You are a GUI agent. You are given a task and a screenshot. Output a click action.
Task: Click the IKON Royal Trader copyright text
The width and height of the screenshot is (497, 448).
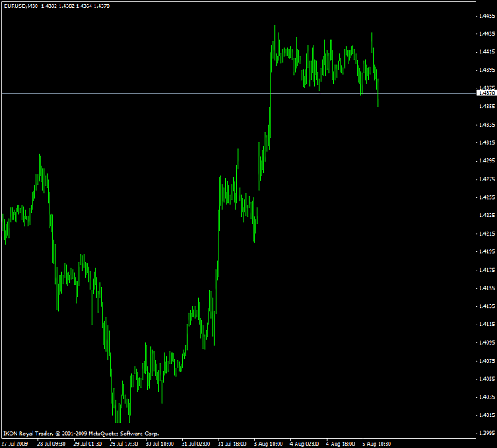coord(81,434)
